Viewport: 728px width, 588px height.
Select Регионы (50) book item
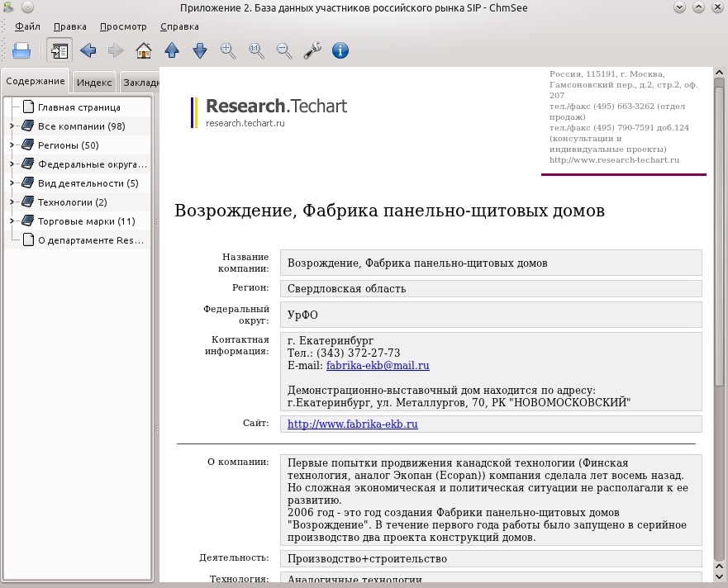(x=69, y=145)
